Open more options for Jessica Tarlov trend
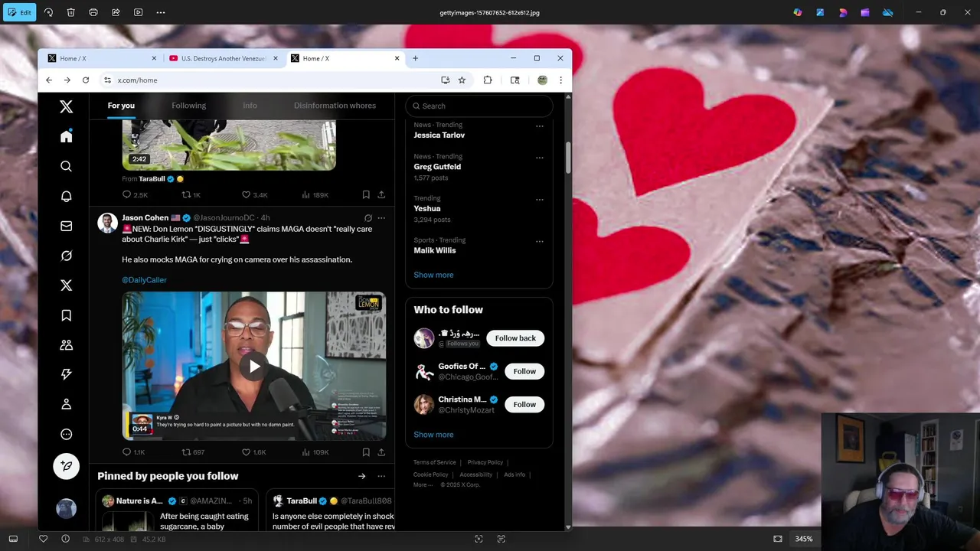The image size is (980, 551). 540,126
